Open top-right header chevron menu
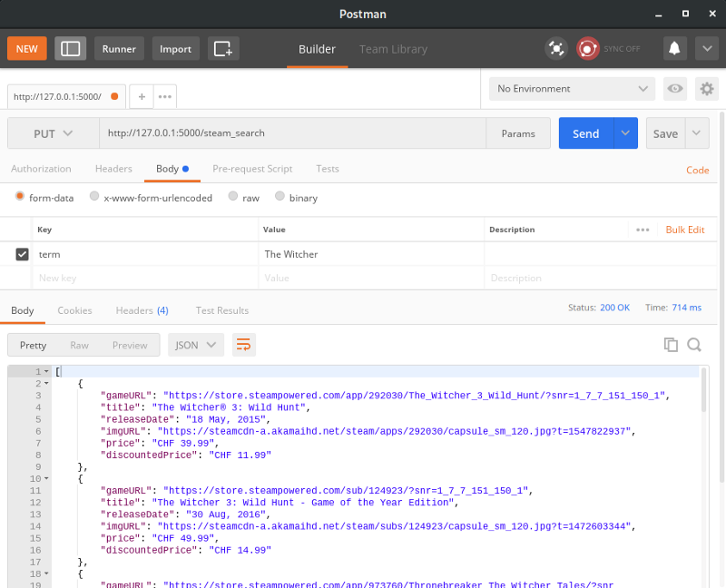This screenshot has width=726, height=588. click(x=707, y=49)
